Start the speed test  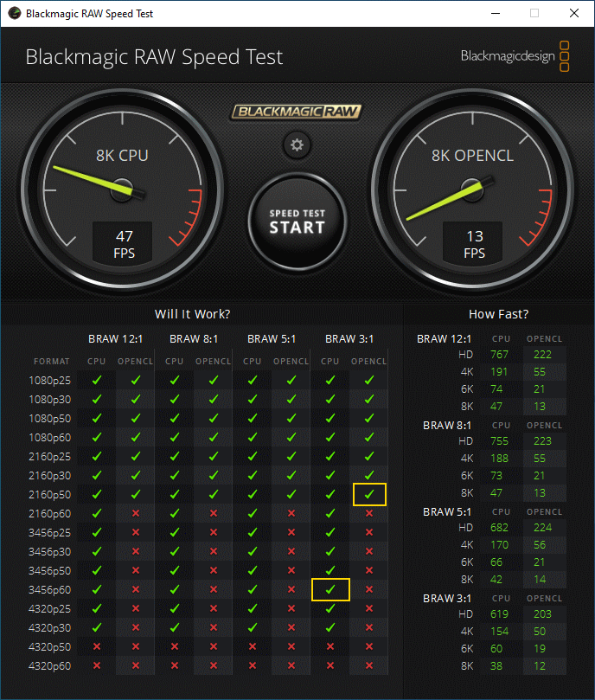297,222
